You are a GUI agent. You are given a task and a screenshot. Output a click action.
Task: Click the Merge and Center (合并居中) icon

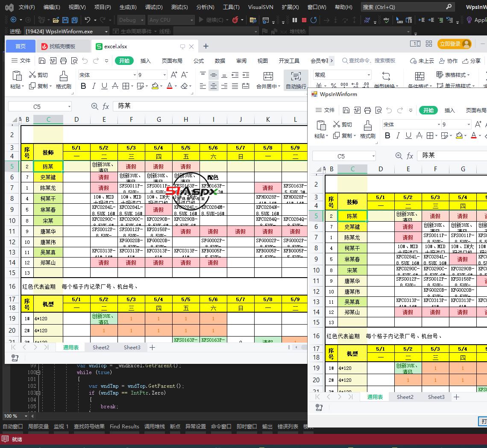point(268,76)
